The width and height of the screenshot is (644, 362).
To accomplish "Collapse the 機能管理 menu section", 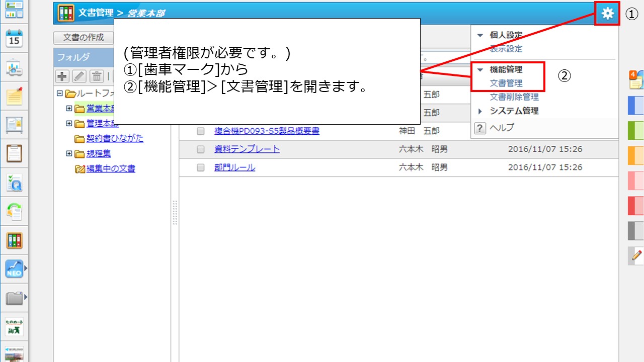I will pyautogui.click(x=480, y=70).
